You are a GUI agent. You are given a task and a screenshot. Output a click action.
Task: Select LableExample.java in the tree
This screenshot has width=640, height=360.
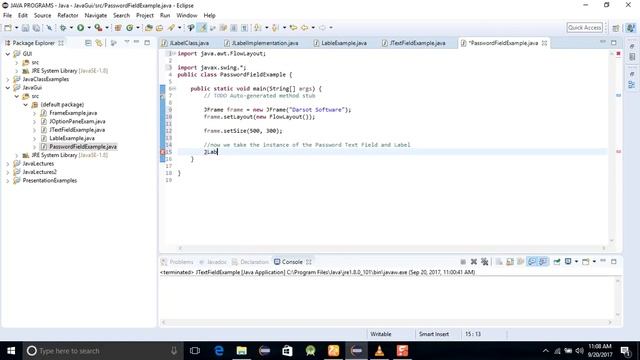(x=72, y=138)
